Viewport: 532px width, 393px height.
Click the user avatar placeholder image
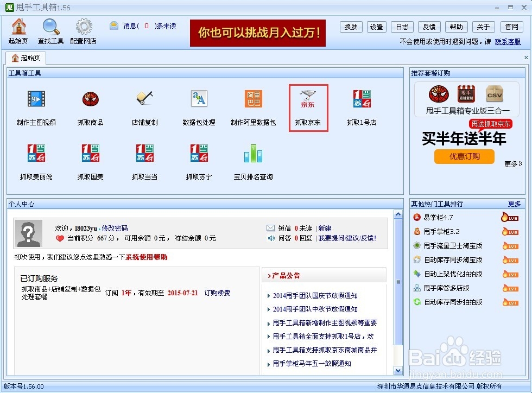point(28,233)
